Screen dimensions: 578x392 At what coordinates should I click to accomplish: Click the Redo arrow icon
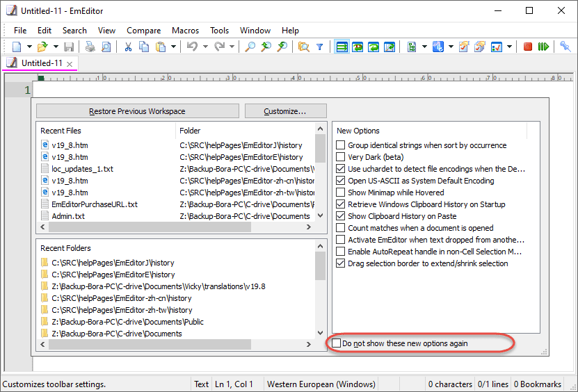coord(220,47)
